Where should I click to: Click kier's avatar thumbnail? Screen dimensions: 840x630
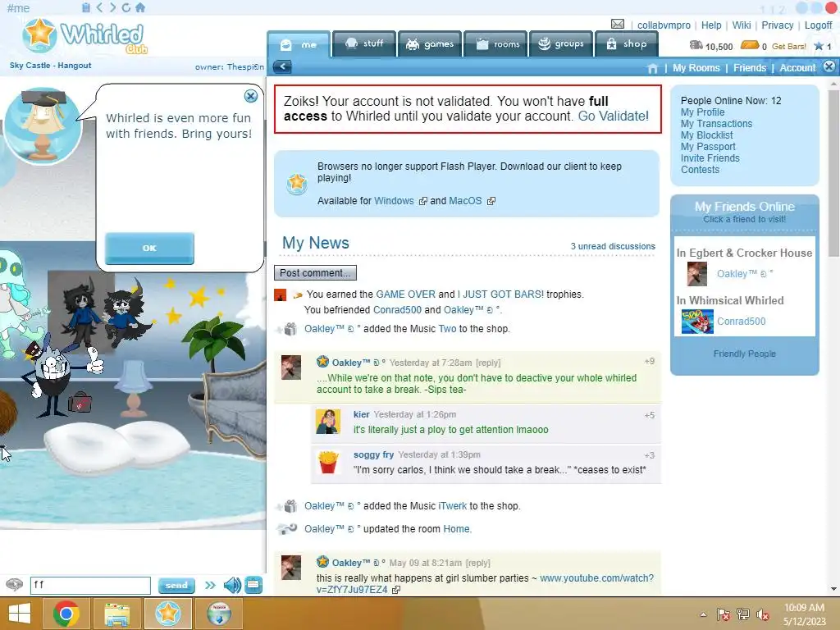[328, 422]
